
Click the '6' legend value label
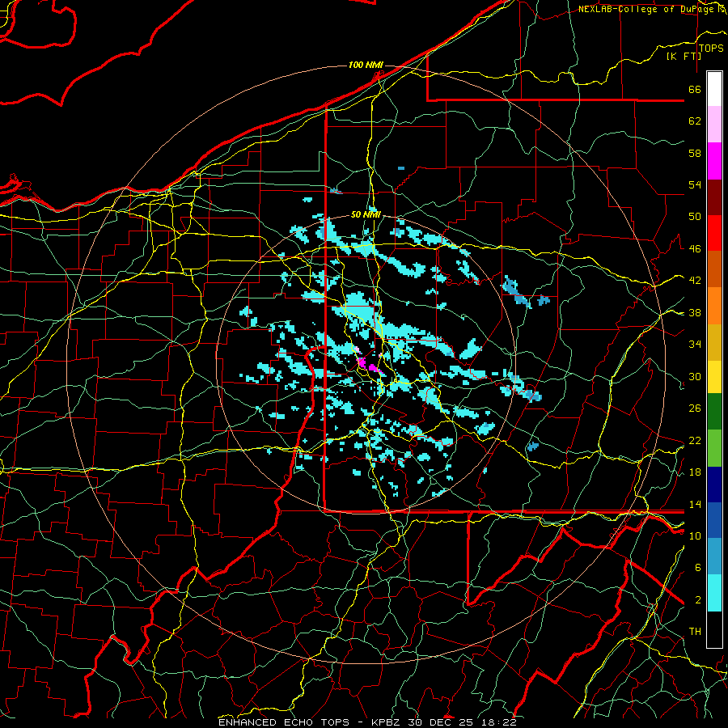[697, 567]
